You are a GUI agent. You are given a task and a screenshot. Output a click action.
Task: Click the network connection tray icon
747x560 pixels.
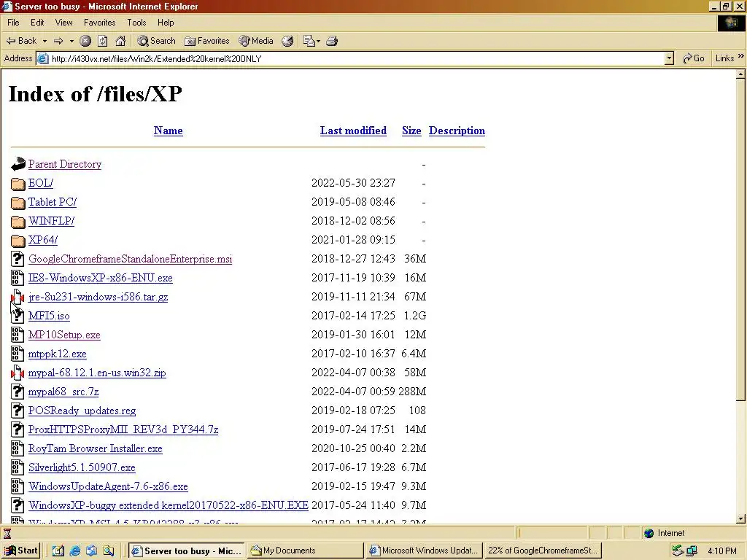(x=692, y=551)
